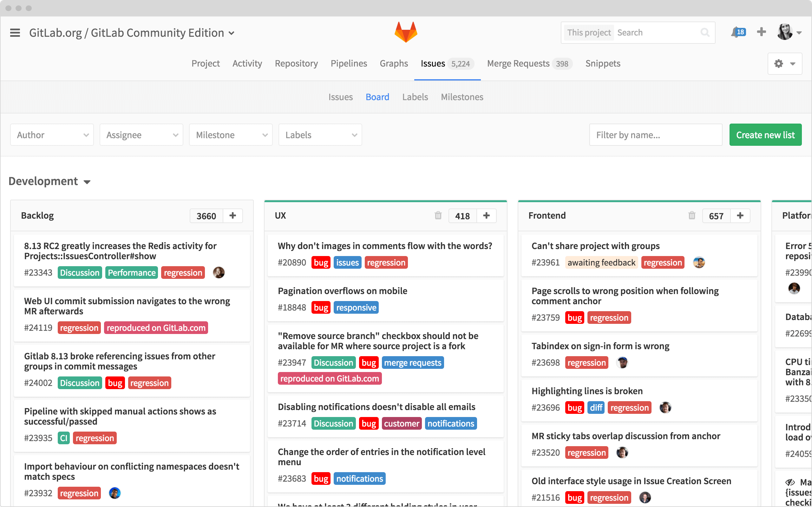Click the GitLab logo
Image resolution: width=812 pixels, height=507 pixels.
pos(406,32)
